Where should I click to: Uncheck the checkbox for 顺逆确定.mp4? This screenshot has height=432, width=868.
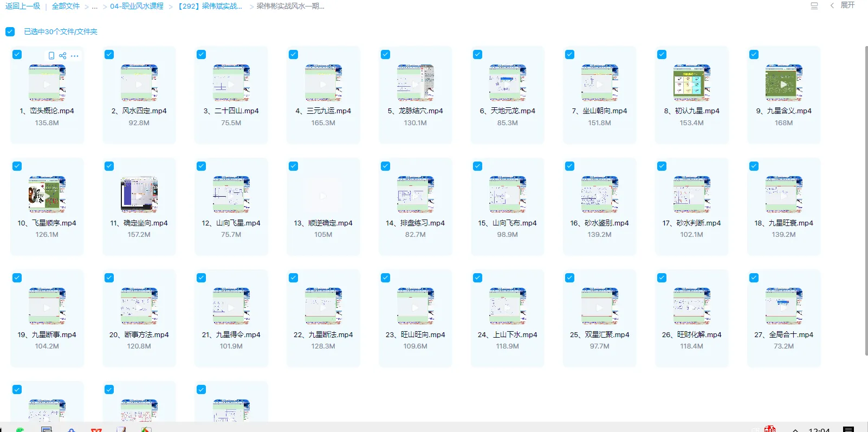coord(294,166)
